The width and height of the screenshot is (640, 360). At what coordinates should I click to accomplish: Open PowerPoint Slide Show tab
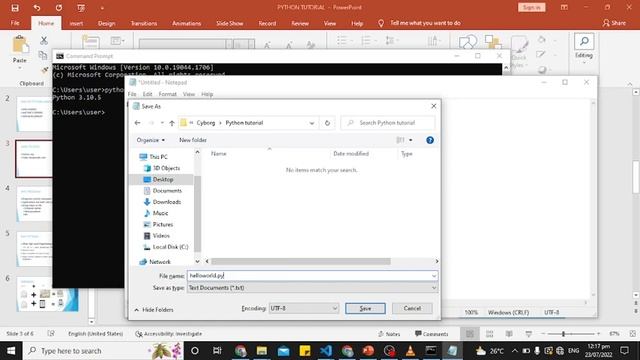click(229, 23)
